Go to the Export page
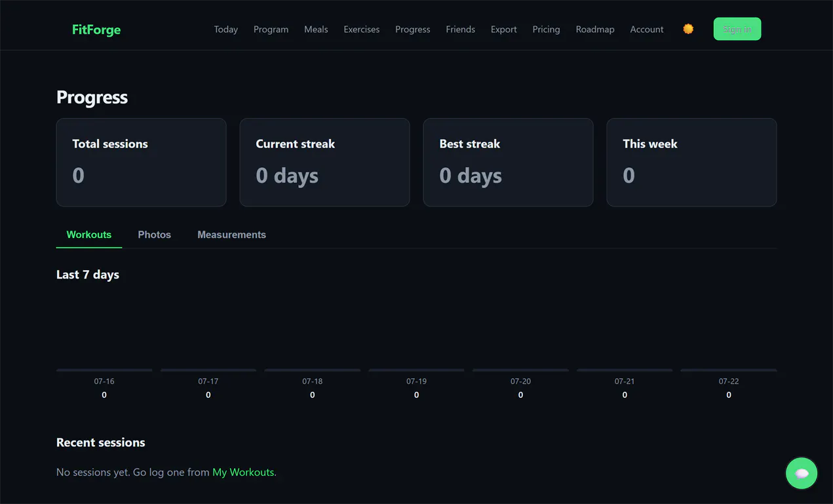The height and width of the screenshot is (504, 833). click(504, 29)
